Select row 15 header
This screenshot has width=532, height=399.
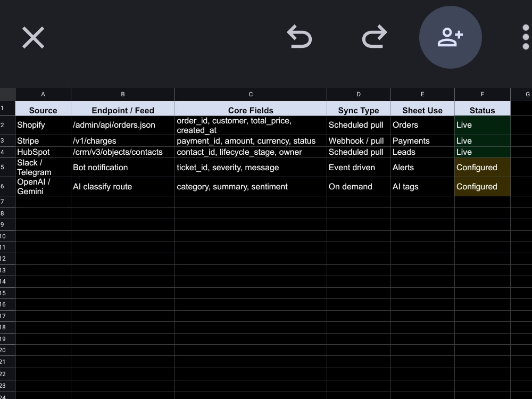click(7, 293)
